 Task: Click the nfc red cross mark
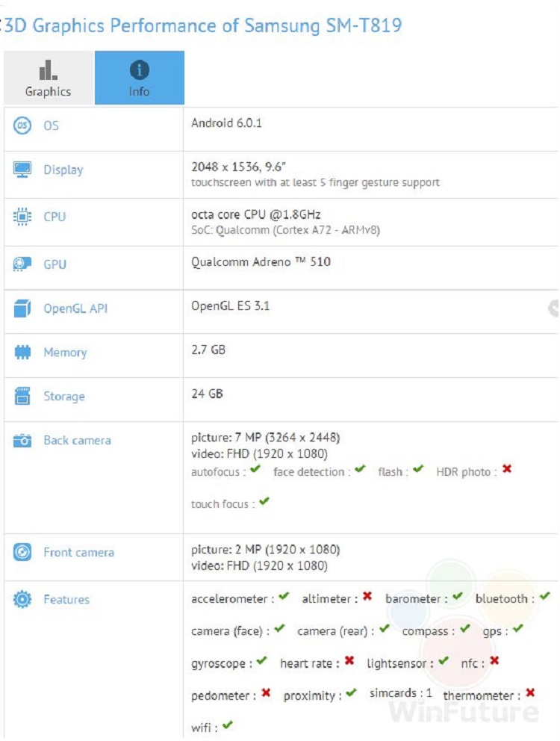point(494,661)
